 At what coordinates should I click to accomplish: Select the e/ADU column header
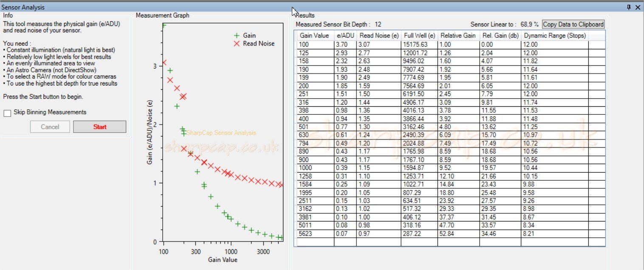[345, 35]
